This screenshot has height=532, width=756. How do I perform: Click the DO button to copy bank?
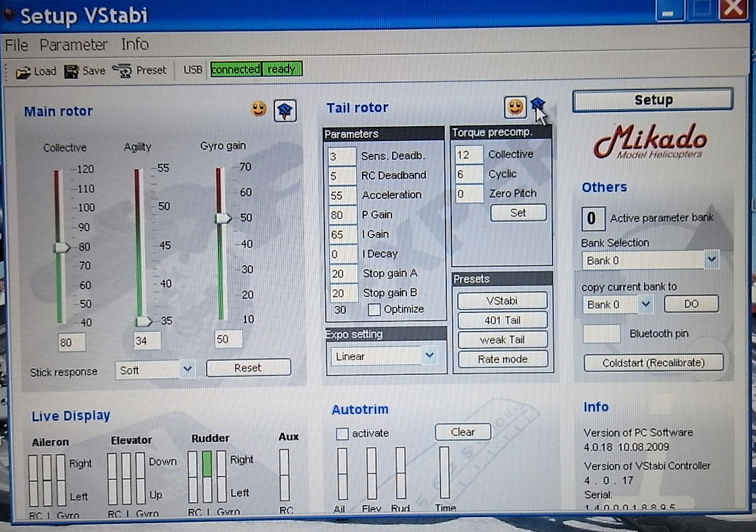point(691,304)
